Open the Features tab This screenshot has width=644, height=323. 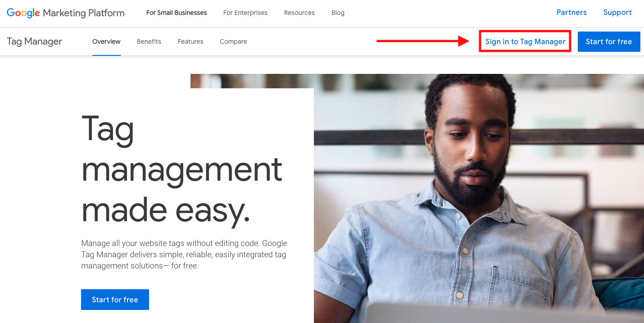point(190,41)
